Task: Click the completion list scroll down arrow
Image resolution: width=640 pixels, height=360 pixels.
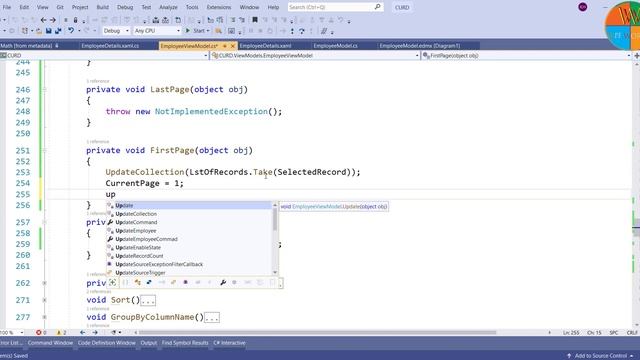Action: [275, 272]
